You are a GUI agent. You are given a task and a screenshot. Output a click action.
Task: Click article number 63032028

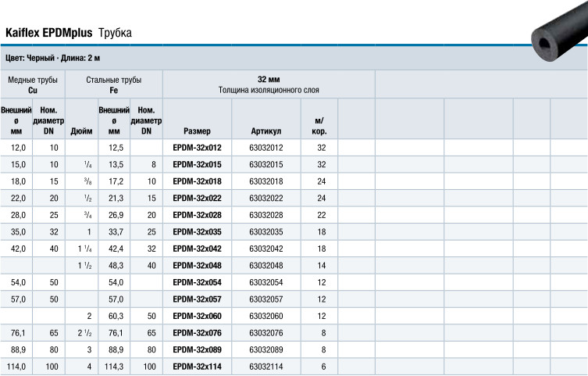[x=265, y=215]
